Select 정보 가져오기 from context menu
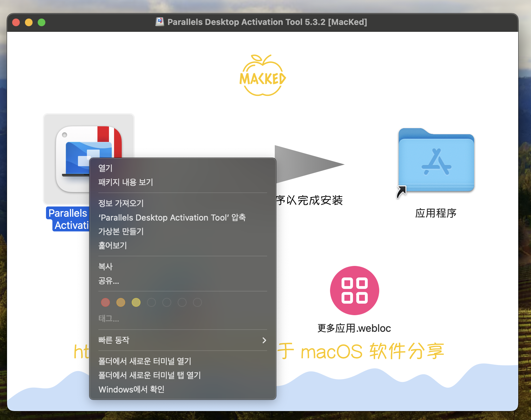 pyautogui.click(x=183, y=203)
